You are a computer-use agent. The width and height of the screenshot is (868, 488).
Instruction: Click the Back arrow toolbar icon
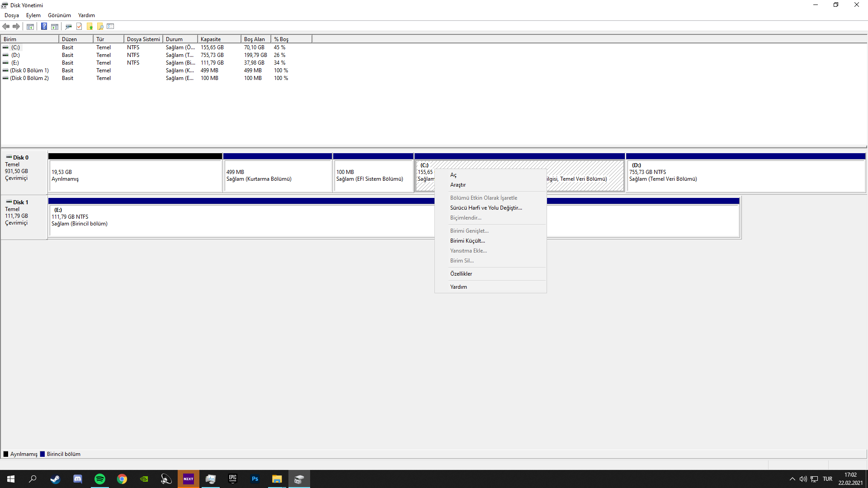(6, 26)
